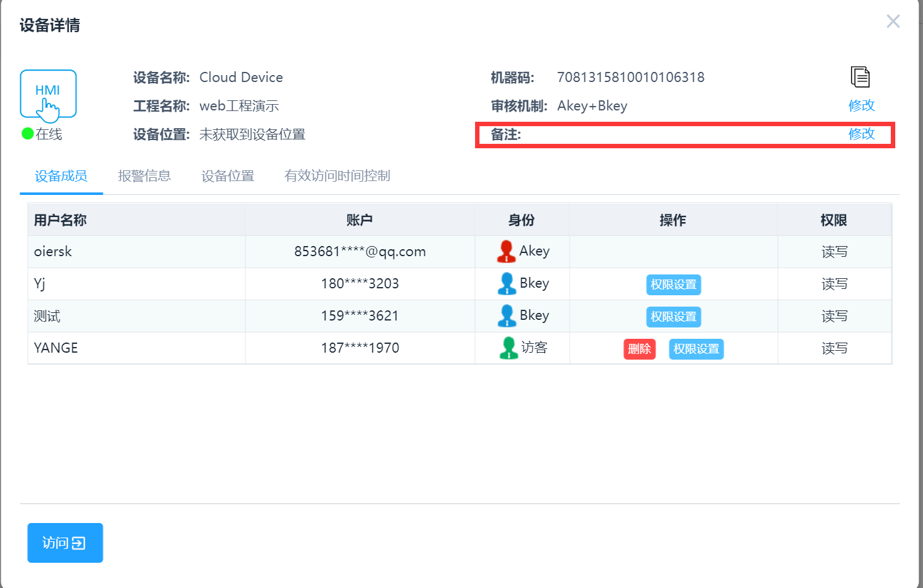Click the 访问 button

tap(65, 543)
